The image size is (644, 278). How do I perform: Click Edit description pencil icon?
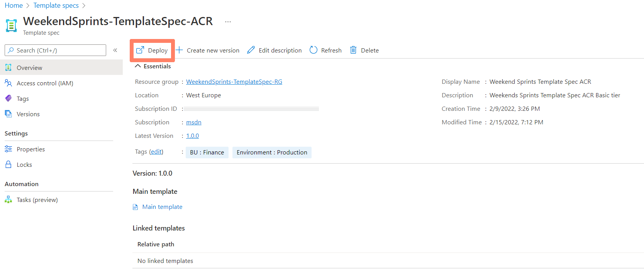coord(251,50)
